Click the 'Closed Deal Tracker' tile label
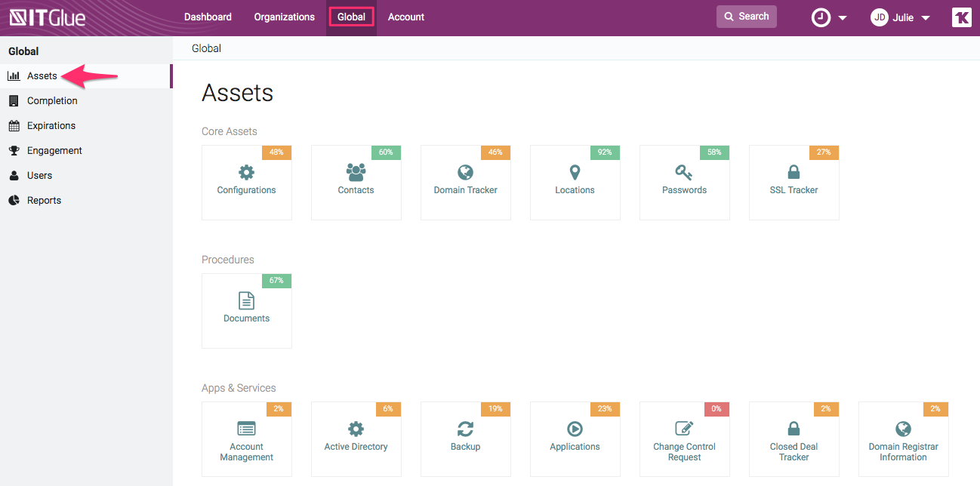The image size is (980, 486). click(x=794, y=452)
